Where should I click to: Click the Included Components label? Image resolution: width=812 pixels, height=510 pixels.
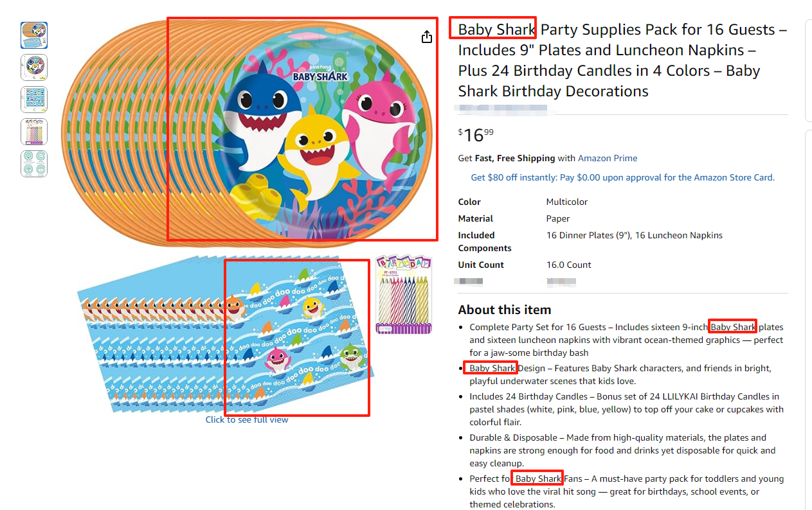coord(485,242)
